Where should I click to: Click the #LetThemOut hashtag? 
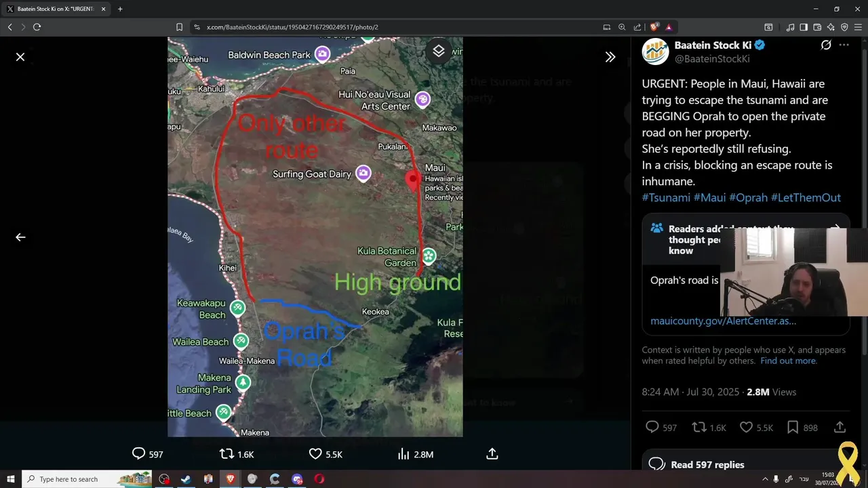pyautogui.click(x=806, y=198)
